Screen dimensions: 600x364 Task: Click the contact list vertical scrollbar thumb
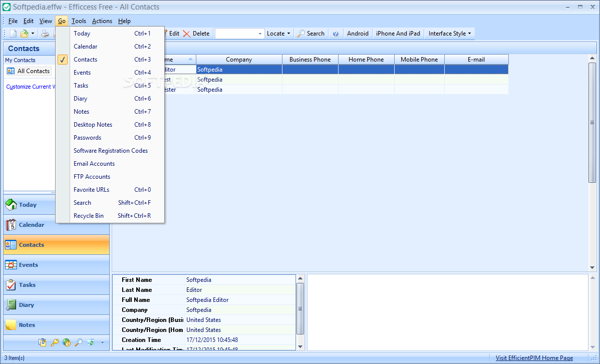tap(592, 122)
